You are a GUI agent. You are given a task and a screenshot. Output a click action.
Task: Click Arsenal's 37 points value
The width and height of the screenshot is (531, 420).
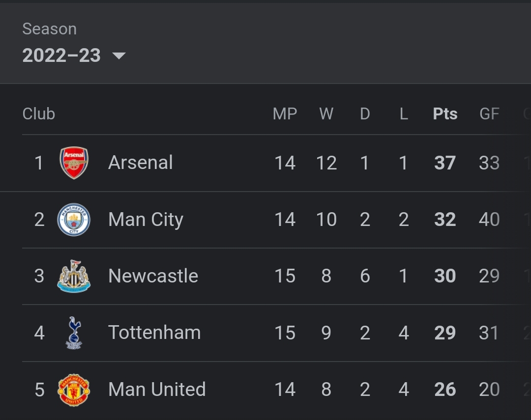(445, 163)
